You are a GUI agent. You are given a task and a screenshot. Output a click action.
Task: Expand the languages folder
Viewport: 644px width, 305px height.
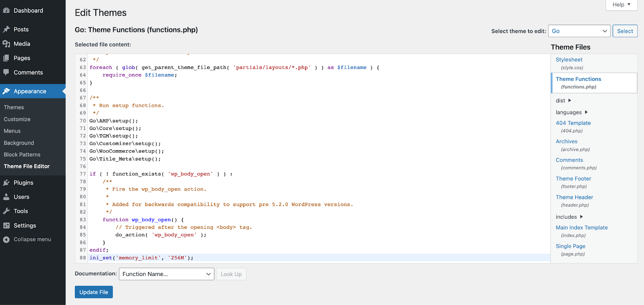(572, 112)
